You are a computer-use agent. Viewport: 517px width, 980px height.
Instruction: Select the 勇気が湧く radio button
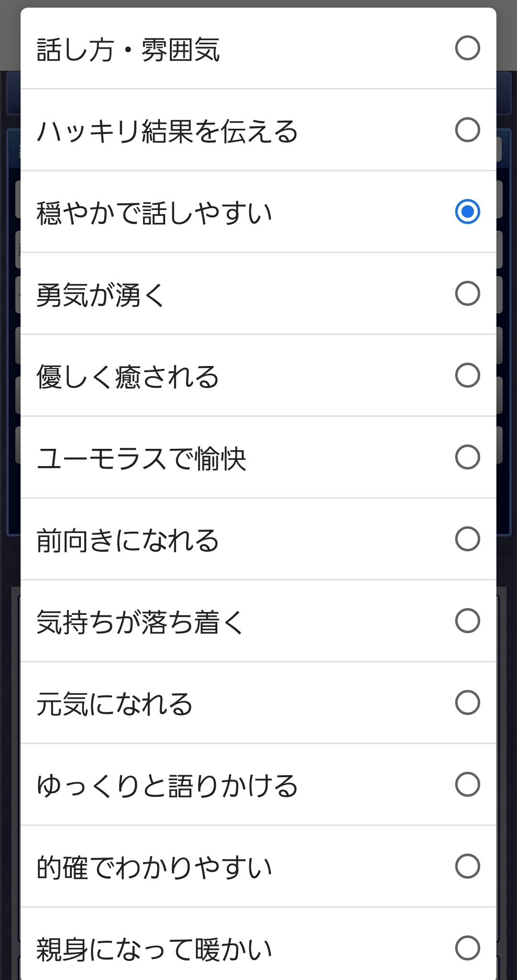point(467,293)
